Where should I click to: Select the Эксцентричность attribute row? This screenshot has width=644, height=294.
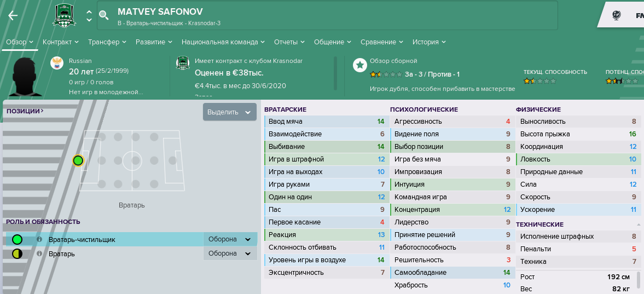pos(326,273)
